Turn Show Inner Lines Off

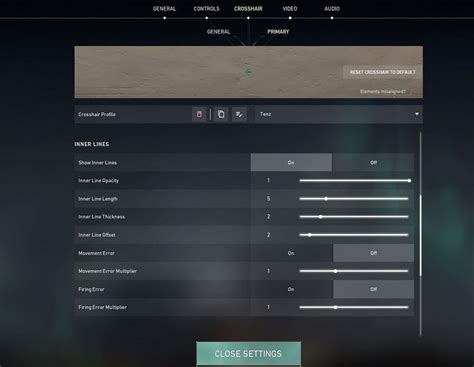point(373,162)
